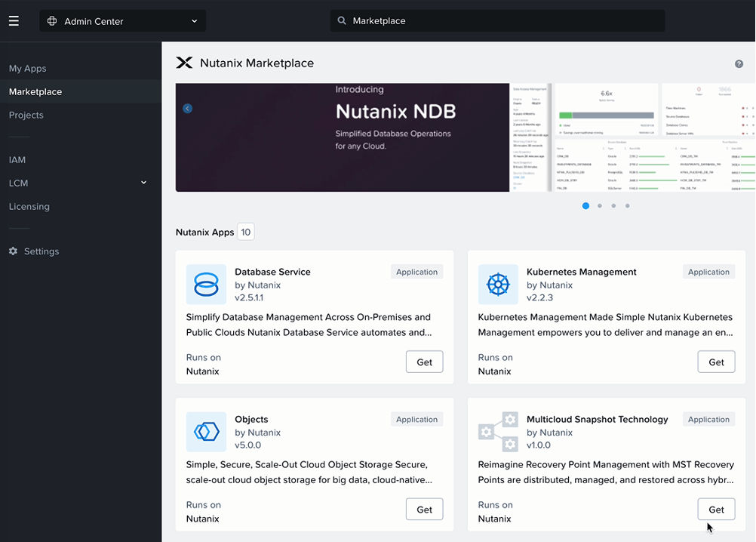Click the Database Service app icon
The width and height of the screenshot is (756, 542).
205,285
